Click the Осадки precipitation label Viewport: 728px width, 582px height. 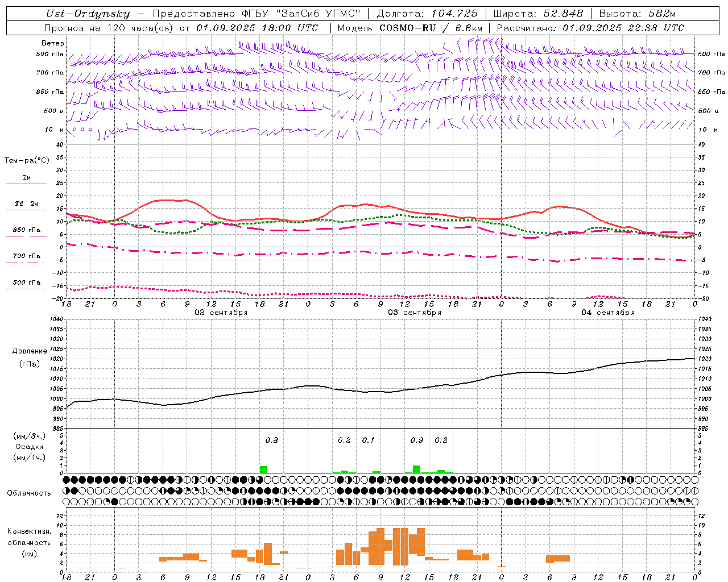coord(29,447)
